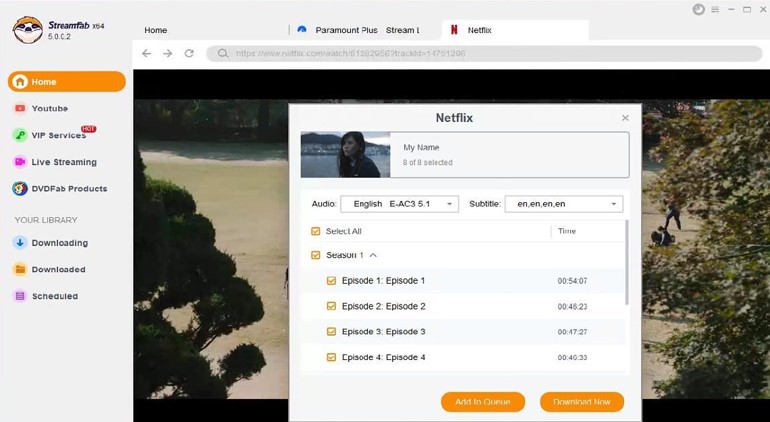Viewport: 770px width, 422px height.
Task: Switch to the Paramount Plus tab
Action: click(359, 30)
